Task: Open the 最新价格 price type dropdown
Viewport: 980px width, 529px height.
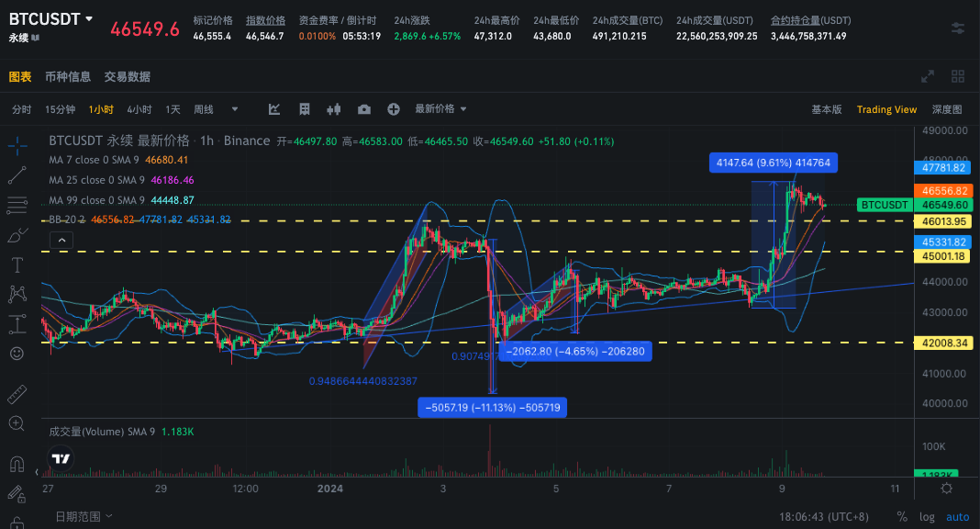Action: [441, 108]
